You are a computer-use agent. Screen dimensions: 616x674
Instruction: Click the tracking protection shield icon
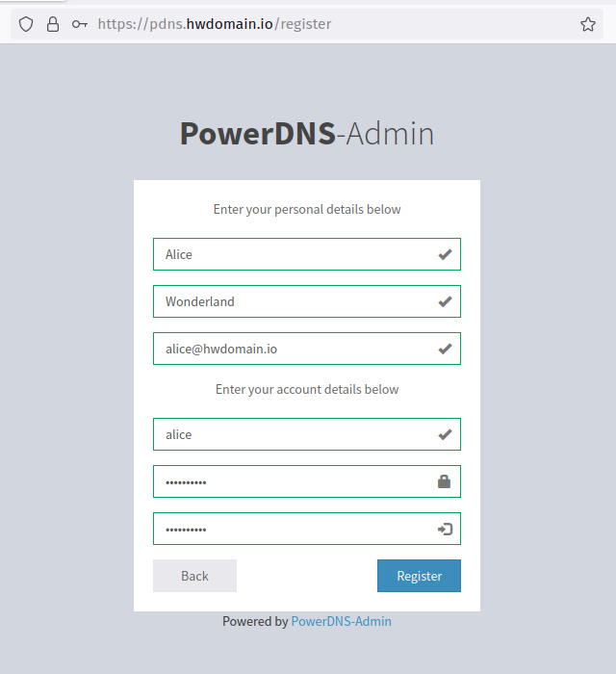pos(26,24)
